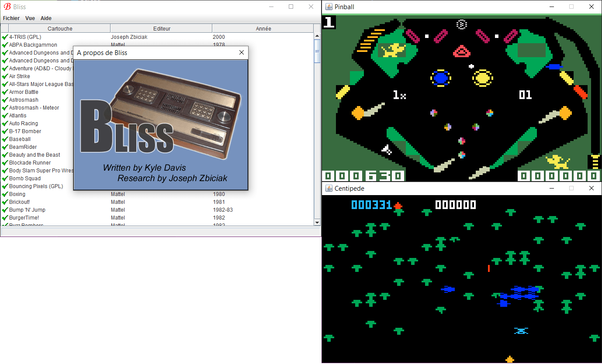Viewport: 602px width, 364px height.
Task: Maximize the Bliss main window
Action: tap(291, 7)
